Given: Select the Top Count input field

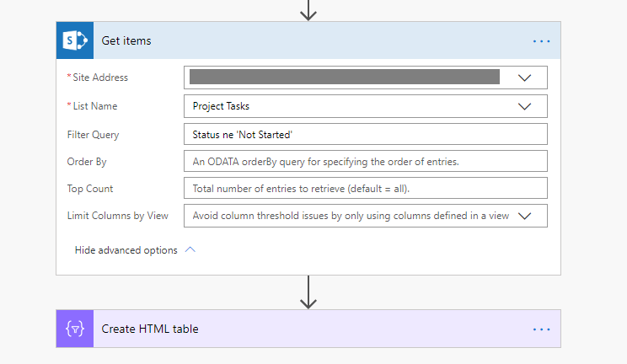Looking at the screenshot, I should pyautogui.click(x=365, y=189).
